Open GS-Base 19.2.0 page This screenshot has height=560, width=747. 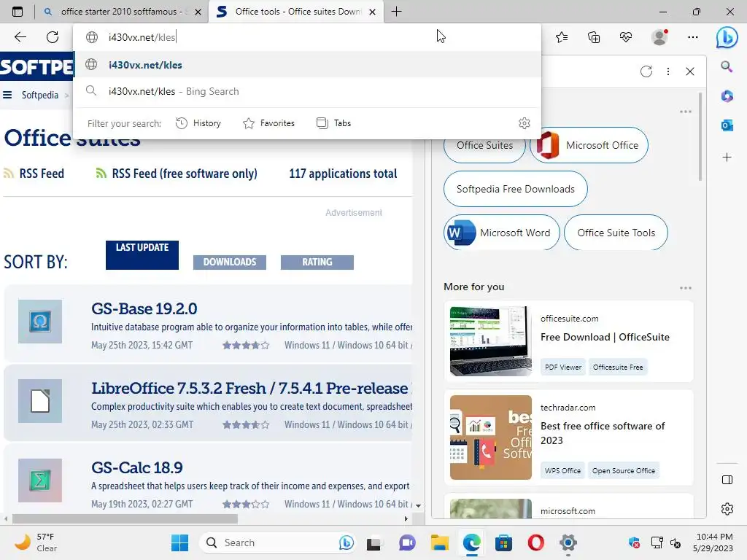tap(144, 308)
